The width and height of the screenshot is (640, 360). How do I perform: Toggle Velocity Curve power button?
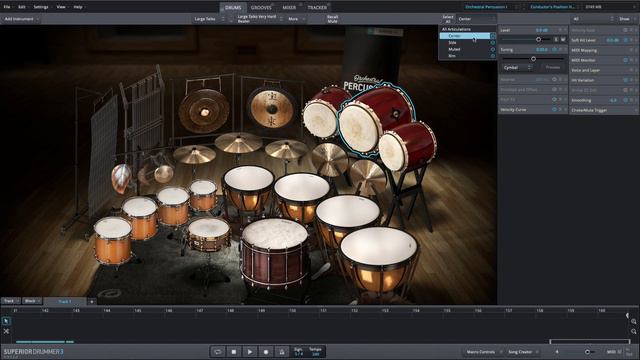[554, 109]
